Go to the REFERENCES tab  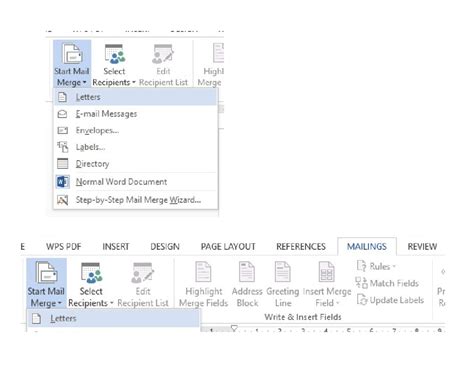(x=301, y=247)
